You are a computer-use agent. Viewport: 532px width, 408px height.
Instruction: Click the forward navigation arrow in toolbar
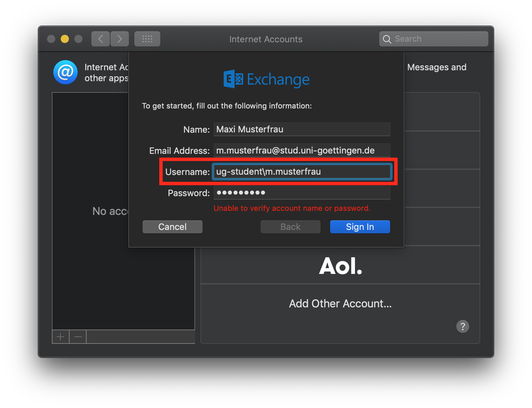(x=120, y=39)
